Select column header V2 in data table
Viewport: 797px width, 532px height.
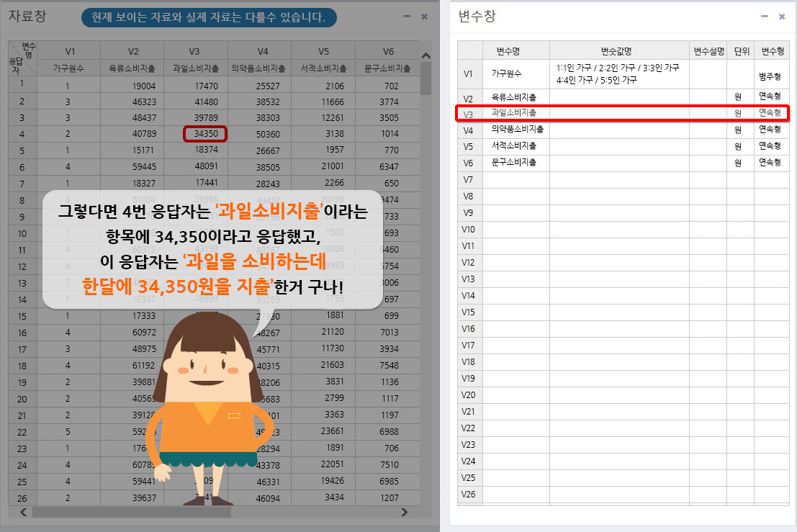point(132,51)
